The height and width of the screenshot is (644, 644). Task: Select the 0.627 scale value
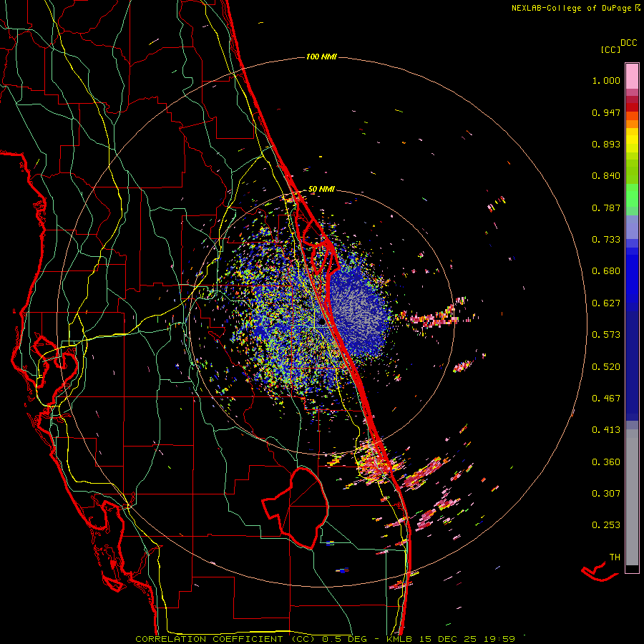606,303
